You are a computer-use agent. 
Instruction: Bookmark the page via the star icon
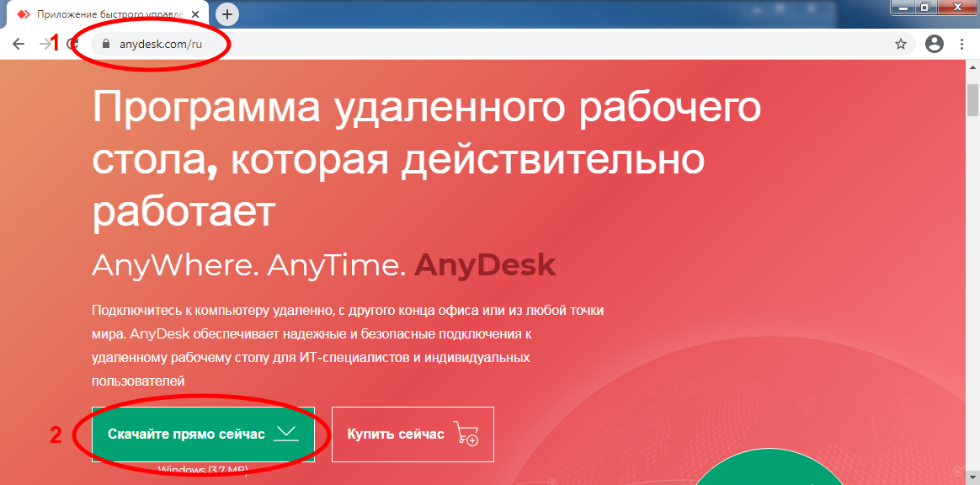[899, 43]
